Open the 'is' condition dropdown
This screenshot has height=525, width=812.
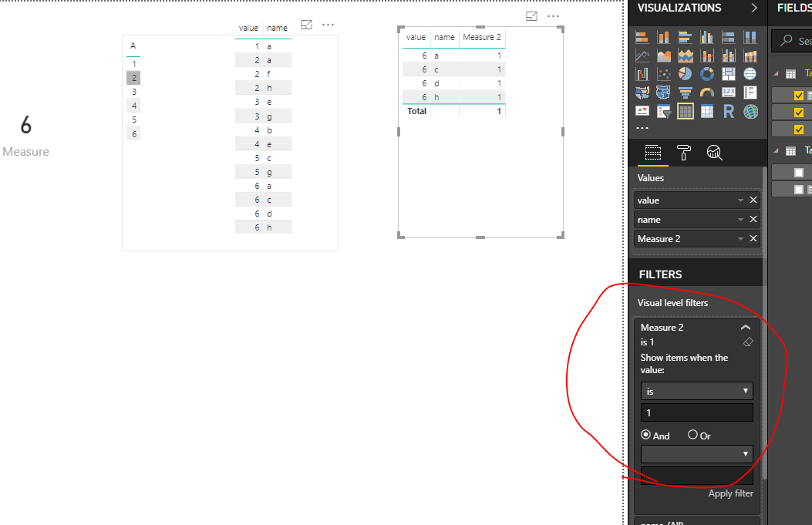pos(696,391)
